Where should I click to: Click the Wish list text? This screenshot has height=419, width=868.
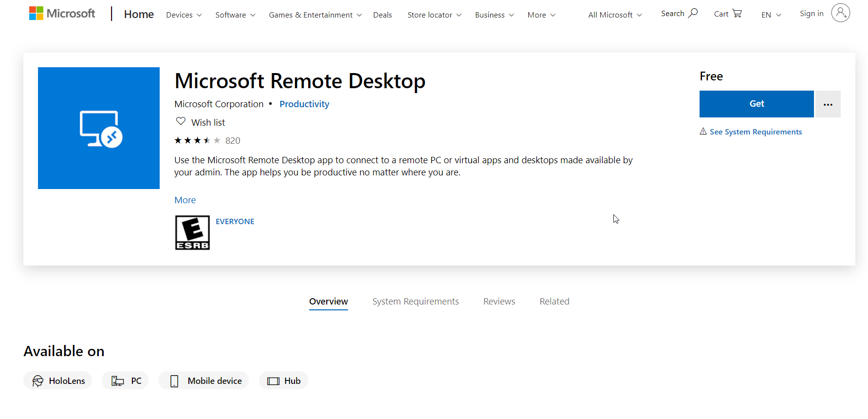coord(208,122)
